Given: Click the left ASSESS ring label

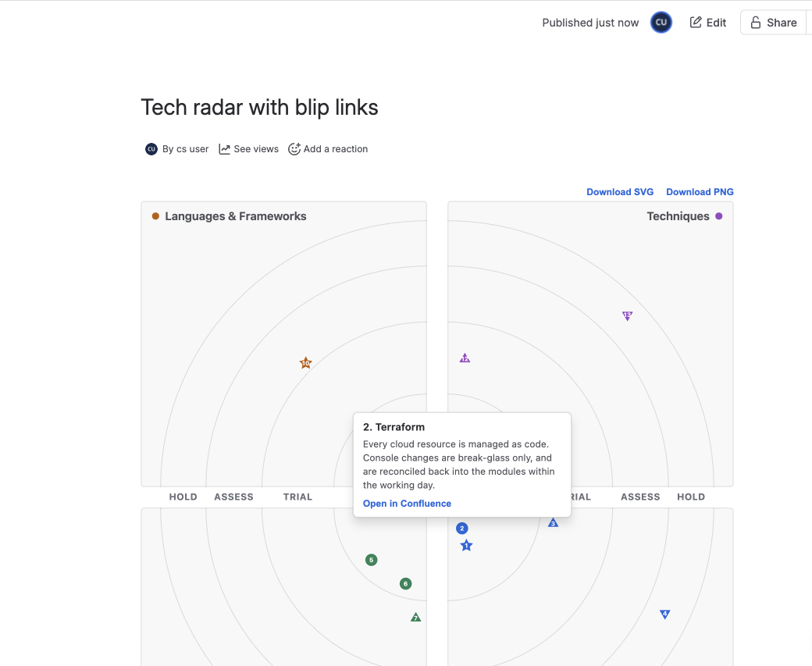Looking at the screenshot, I should [233, 497].
